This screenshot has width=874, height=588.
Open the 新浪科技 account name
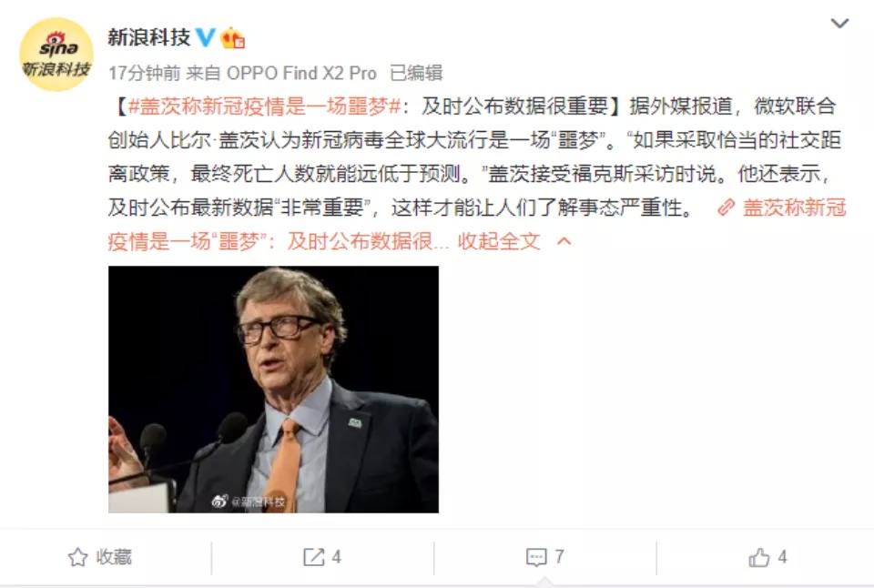pos(148,38)
